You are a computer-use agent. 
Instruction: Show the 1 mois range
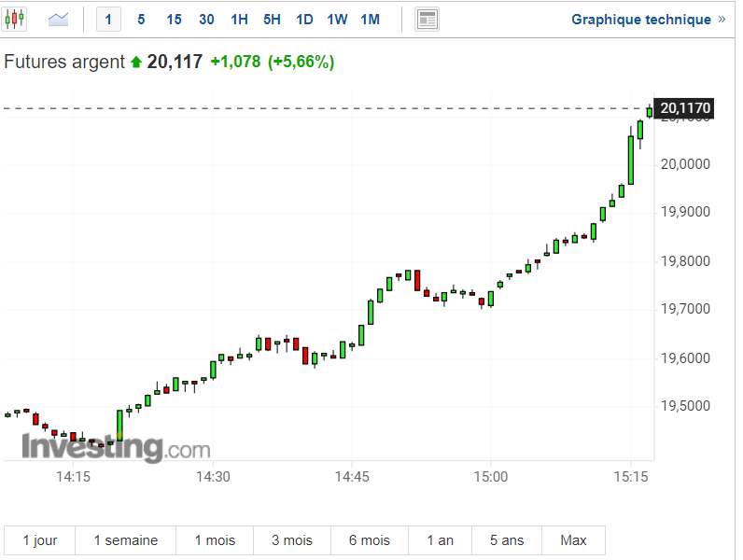pos(215,540)
